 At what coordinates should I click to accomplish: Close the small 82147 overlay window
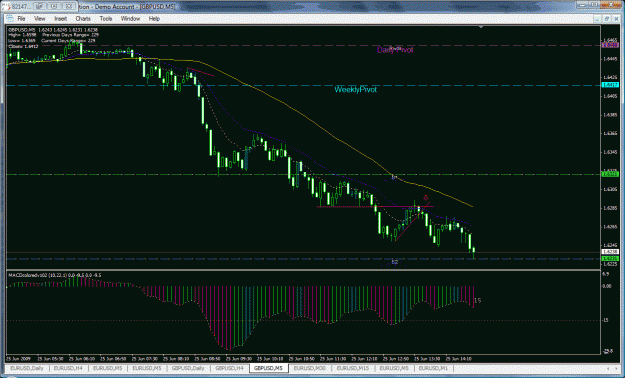point(69,6)
